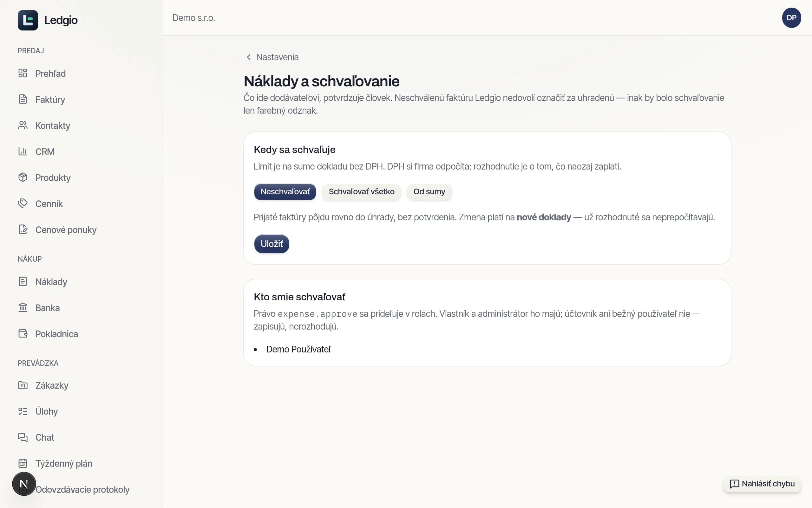This screenshot has width=812, height=508.
Task: Select the Od sumy option
Action: click(429, 192)
